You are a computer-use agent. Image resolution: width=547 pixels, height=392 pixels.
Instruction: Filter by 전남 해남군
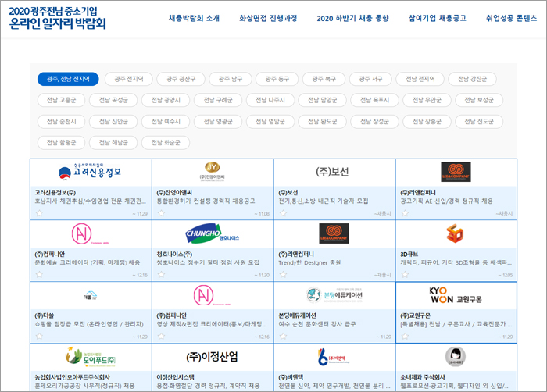pos(113,143)
